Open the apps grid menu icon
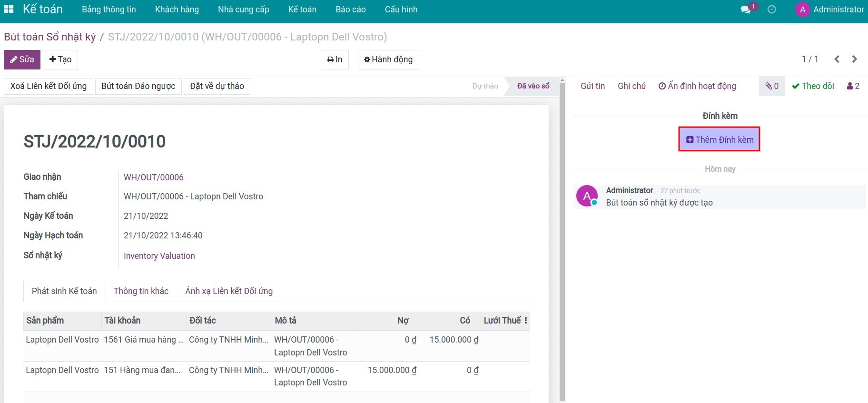 point(9,9)
